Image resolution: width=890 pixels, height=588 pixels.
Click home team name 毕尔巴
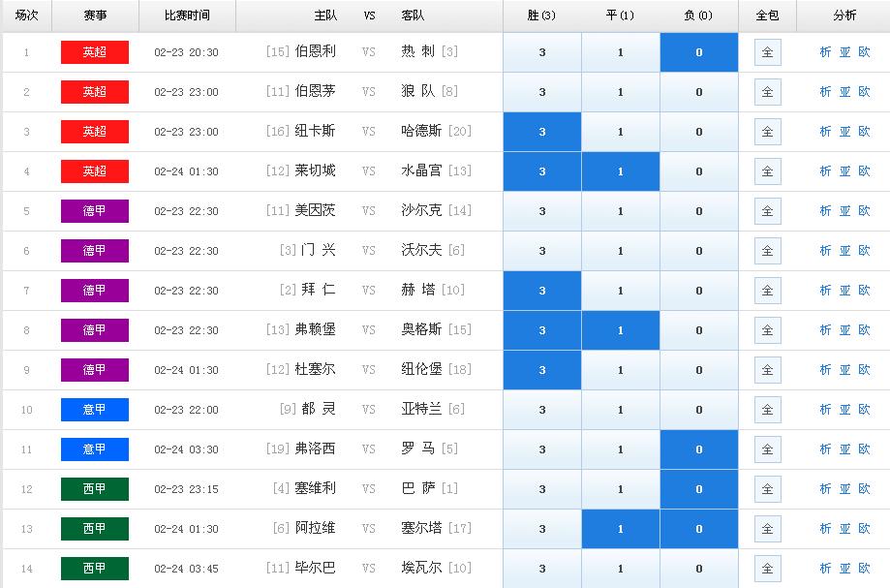click(316, 568)
